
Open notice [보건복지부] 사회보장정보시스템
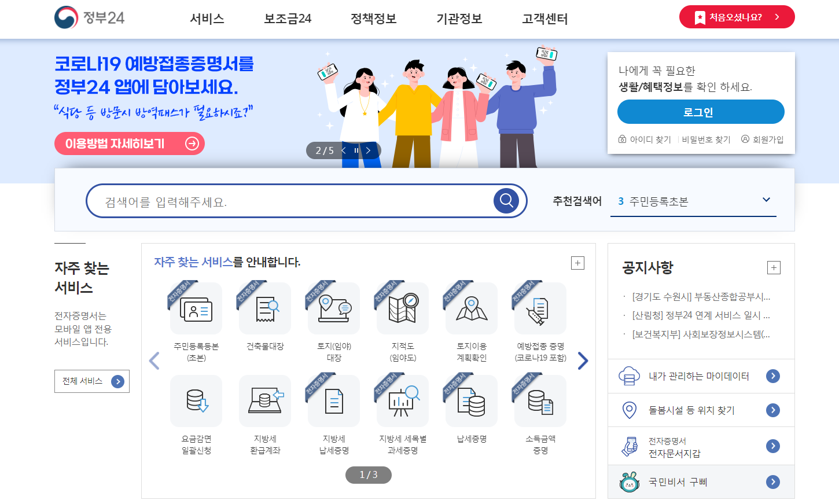[701, 334]
